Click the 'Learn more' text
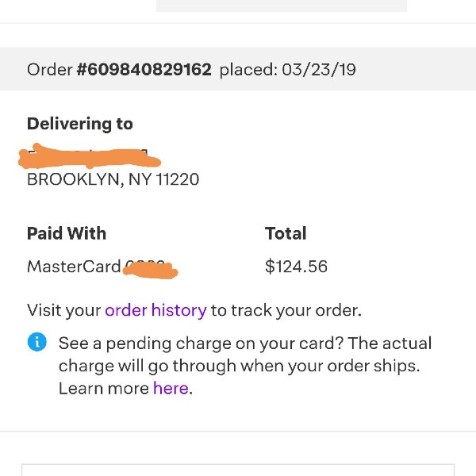 103,388
